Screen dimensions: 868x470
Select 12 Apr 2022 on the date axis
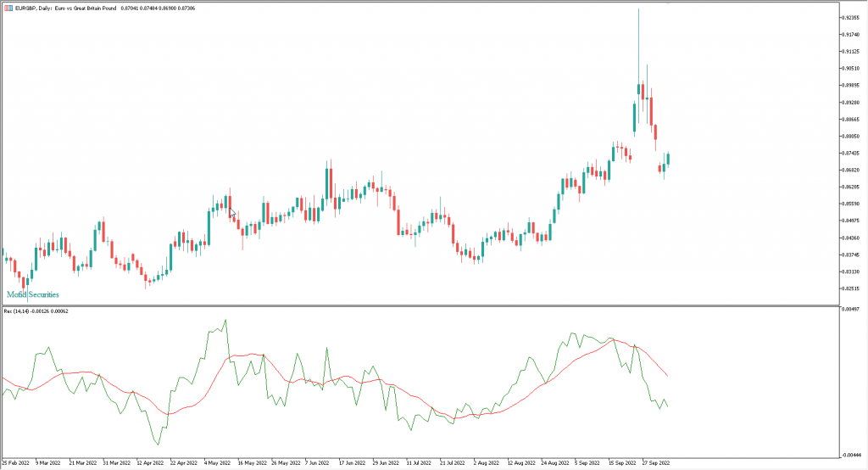(x=151, y=464)
